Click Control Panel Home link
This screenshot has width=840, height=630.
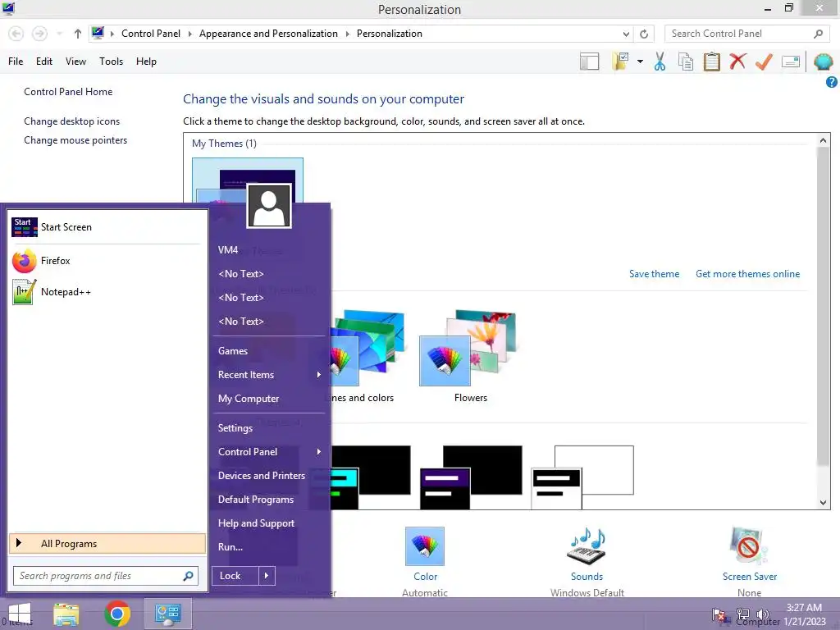[68, 92]
